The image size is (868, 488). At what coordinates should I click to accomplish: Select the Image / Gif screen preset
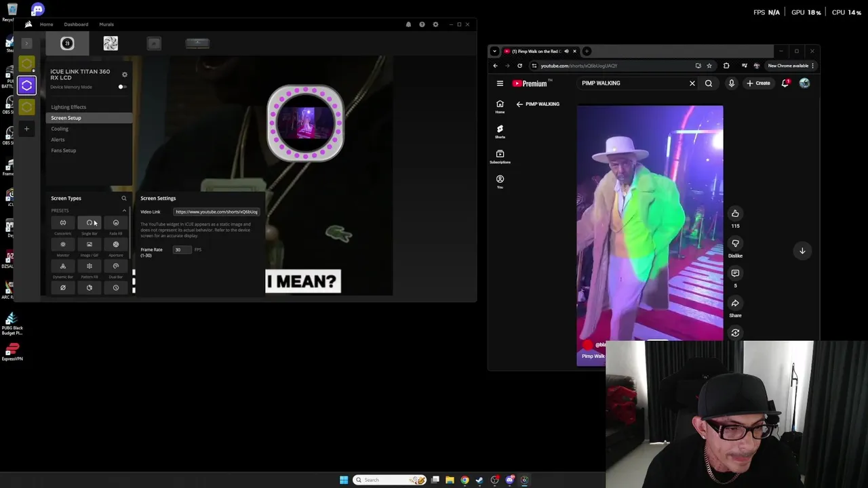[89, 245]
